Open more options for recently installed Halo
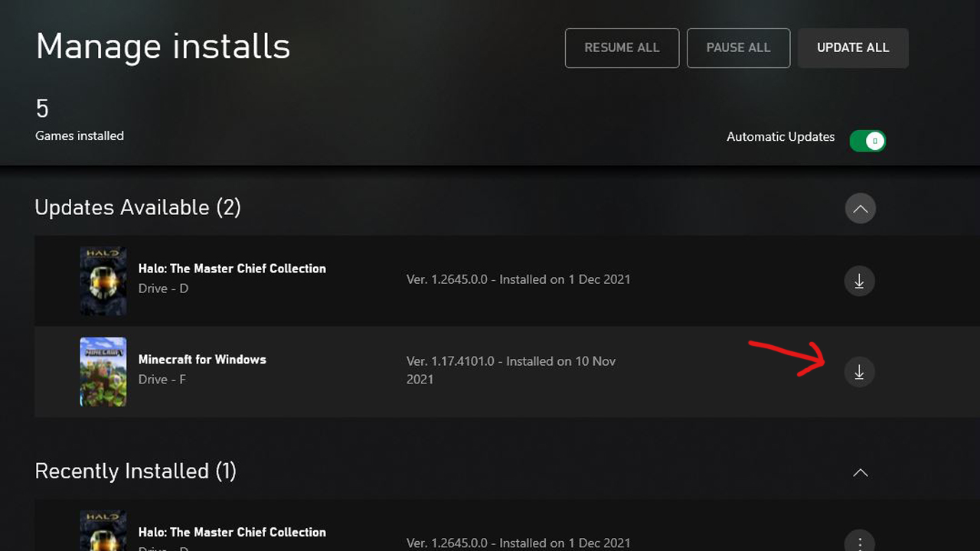 (859, 542)
